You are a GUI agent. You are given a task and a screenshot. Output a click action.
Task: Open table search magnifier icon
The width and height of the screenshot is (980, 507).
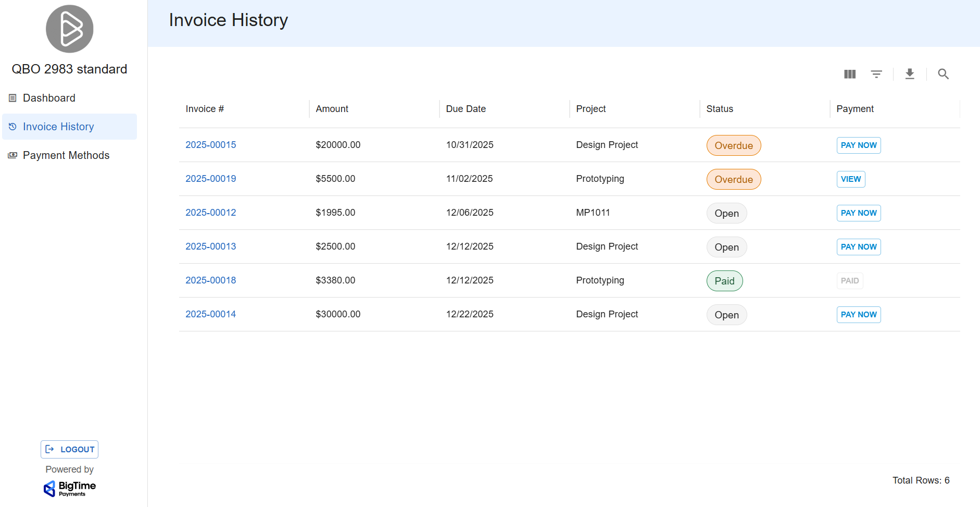point(943,74)
